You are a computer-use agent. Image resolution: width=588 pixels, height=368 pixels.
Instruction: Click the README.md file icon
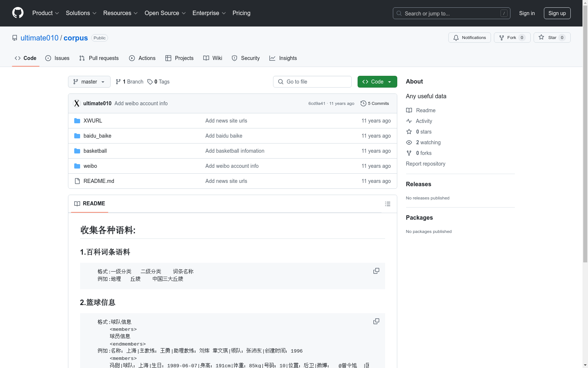click(77, 181)
